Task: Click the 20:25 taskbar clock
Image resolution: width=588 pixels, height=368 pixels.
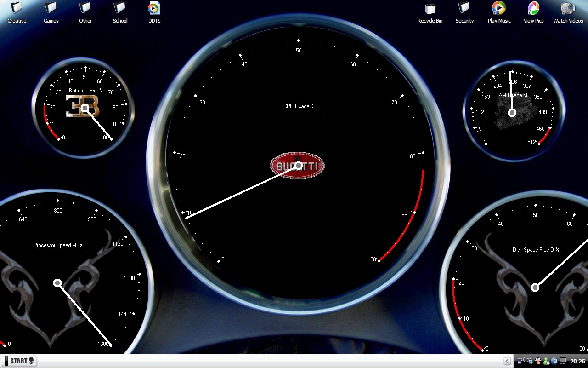Action: tap(577, 362)
